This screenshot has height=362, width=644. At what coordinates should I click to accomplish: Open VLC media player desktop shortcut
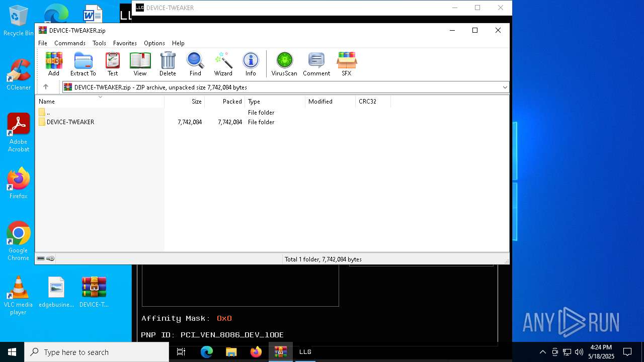pos(19,296)
